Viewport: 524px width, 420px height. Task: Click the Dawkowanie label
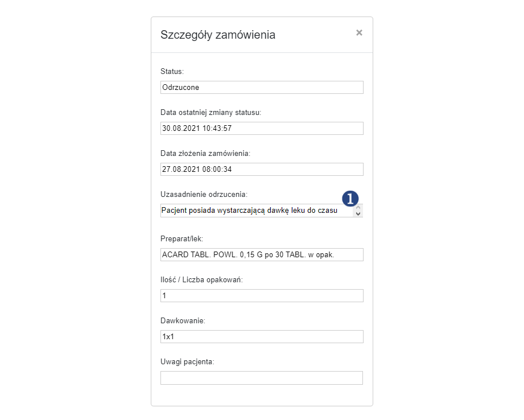[x=183, y=320]
